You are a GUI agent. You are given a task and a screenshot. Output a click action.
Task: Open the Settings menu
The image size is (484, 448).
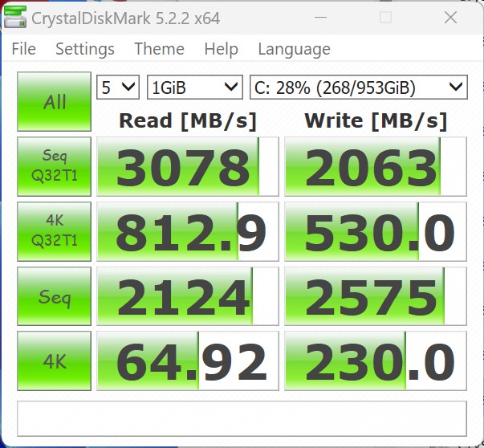pyautogui.click(x=85, y=49)
